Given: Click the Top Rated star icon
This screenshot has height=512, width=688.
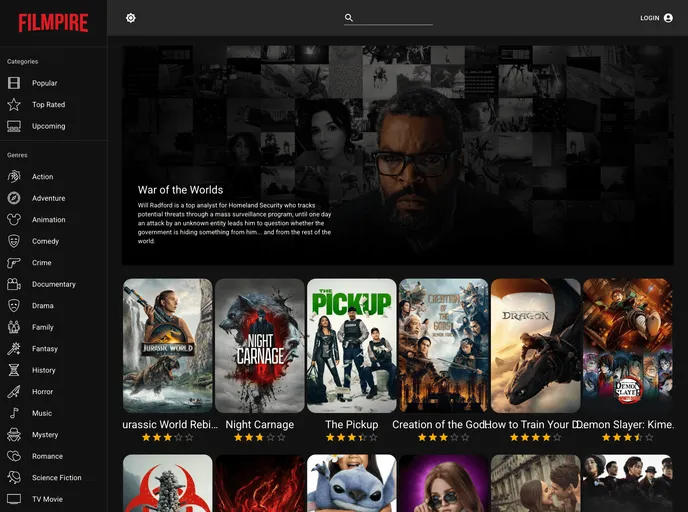Looking at the screenshot, I should pyautogui.click(x=14, y=104).
